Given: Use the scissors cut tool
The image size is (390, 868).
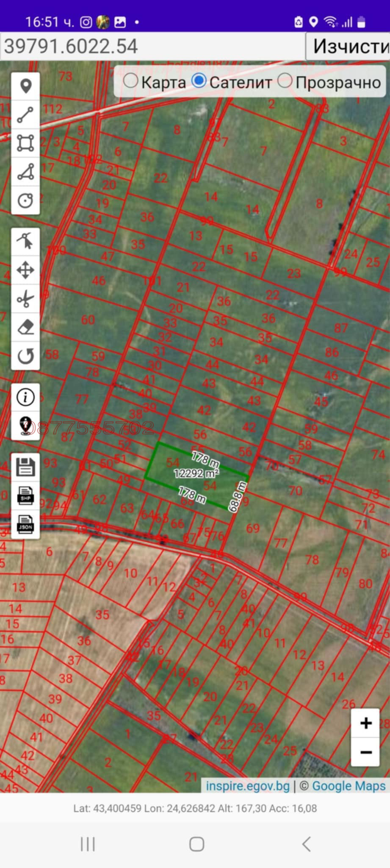Looking at the screenshot, I should click(x=25, y=299).
